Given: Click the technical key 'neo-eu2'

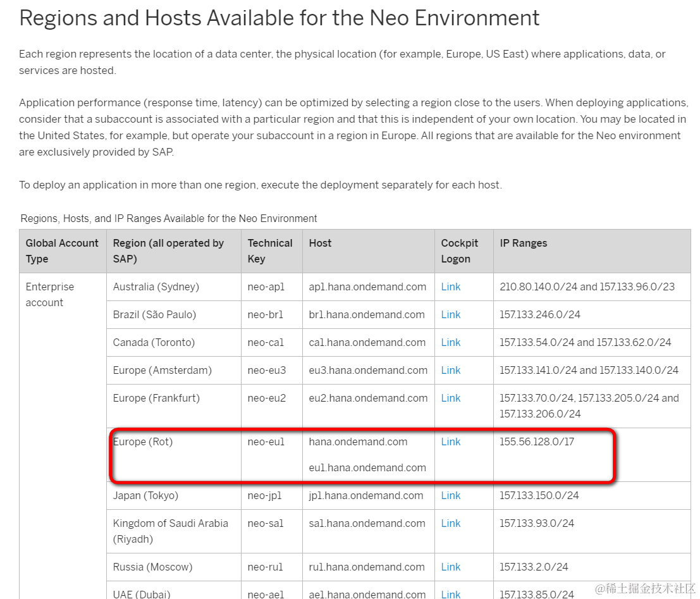Looking at the screenshot, I should [x=266, y=398].
